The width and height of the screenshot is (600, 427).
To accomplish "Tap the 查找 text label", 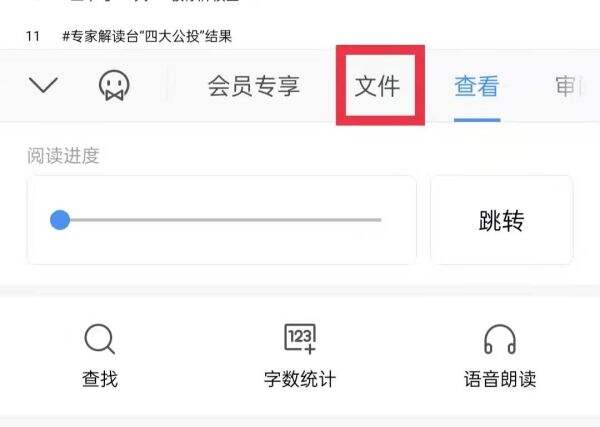I will [100, 379].
